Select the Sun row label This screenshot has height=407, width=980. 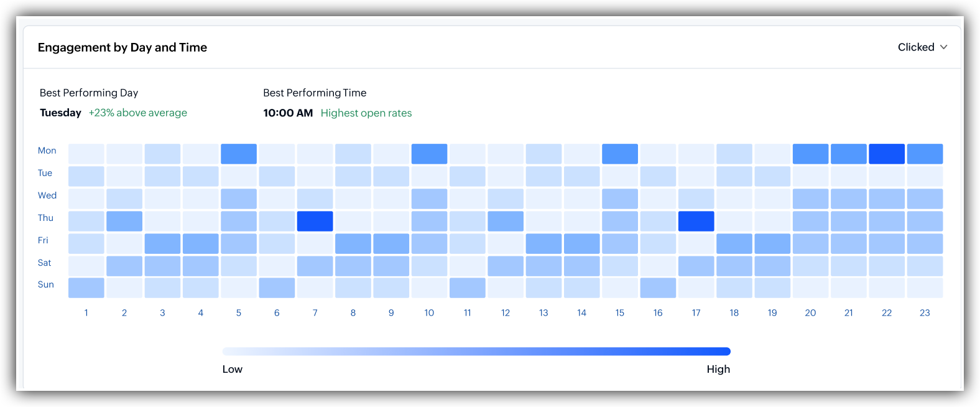(45, 284)
